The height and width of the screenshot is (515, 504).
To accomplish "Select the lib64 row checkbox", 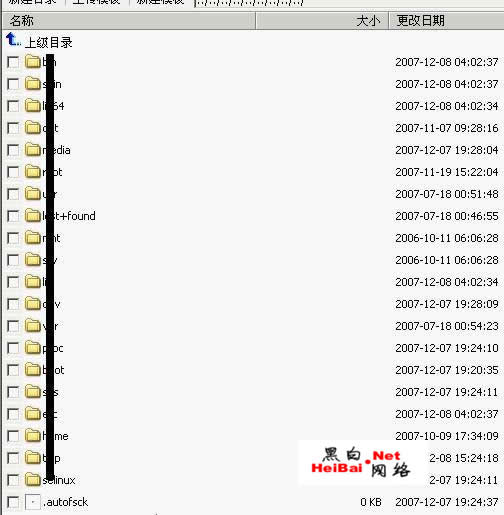I will click(13, 106).
